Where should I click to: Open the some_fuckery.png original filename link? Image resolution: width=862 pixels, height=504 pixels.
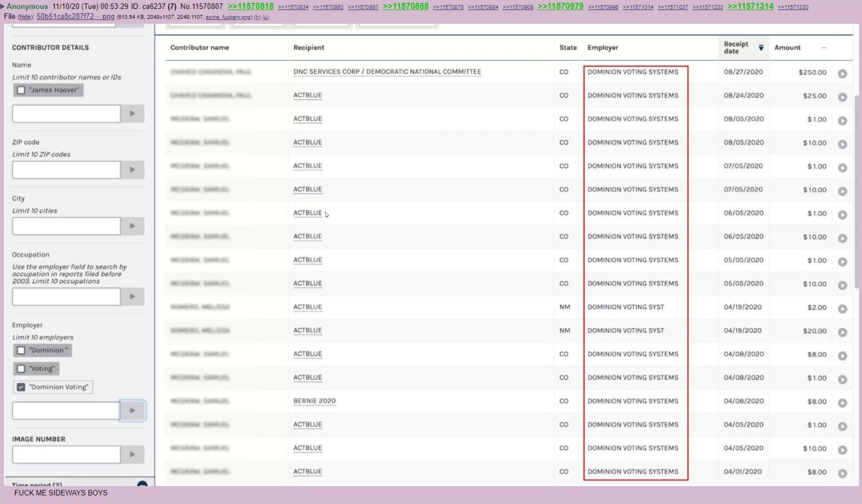(228, 17)
